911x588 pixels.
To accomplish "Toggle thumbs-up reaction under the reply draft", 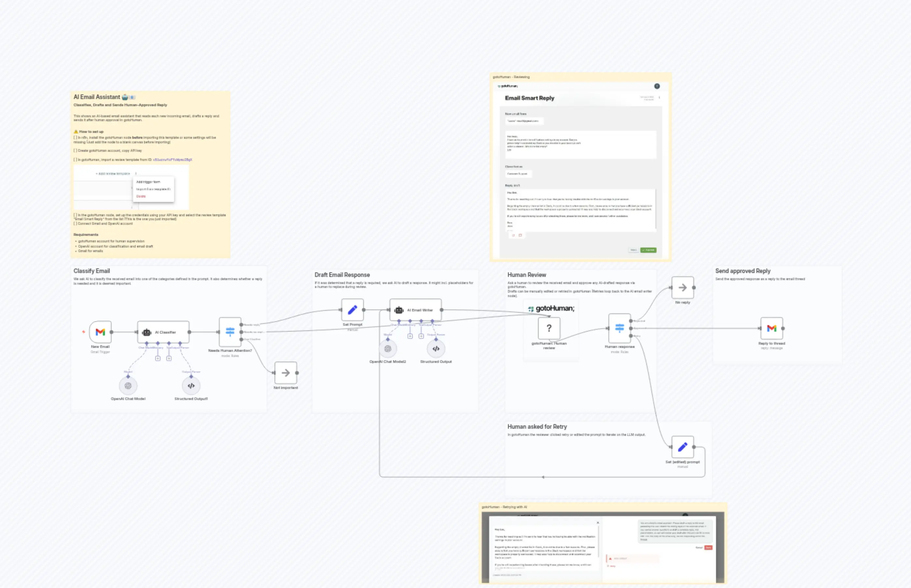I will (514, 235).
